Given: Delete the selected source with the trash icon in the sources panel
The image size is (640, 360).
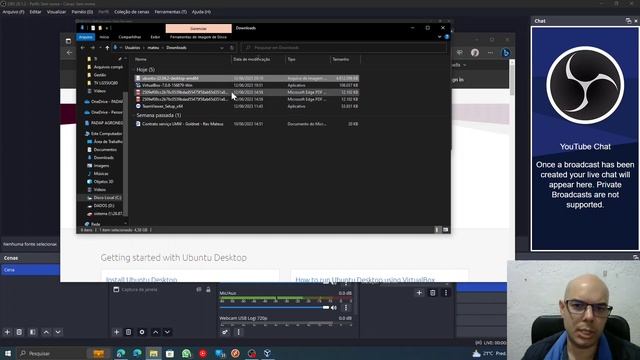Looking at the screenshot, I should tap(129, 332).
